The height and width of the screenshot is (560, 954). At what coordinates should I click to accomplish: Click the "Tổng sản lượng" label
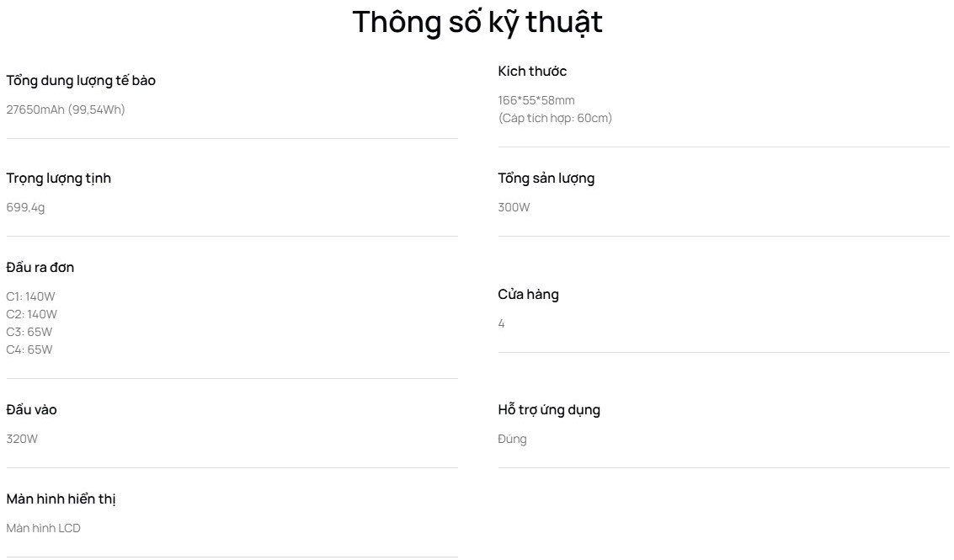point(546,179)
